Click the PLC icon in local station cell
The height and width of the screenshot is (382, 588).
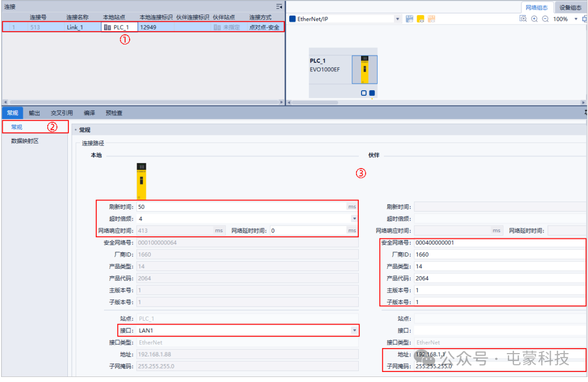107,27
